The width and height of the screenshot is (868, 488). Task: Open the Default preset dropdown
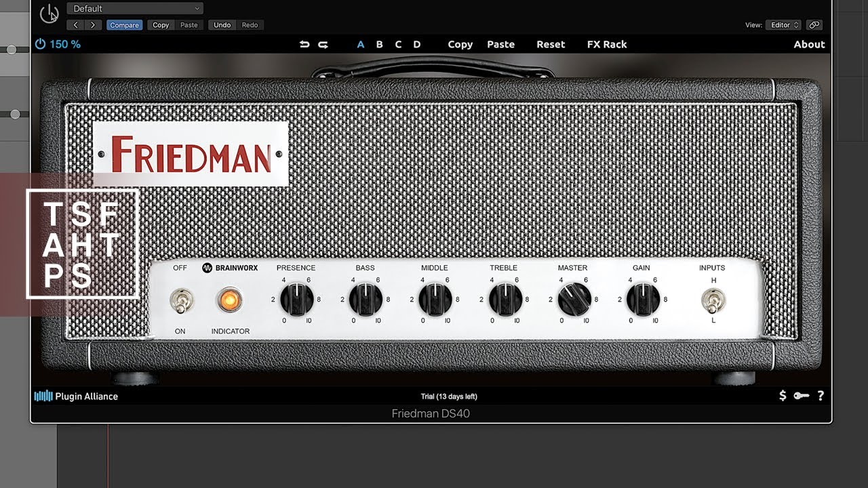coord(135,8)
